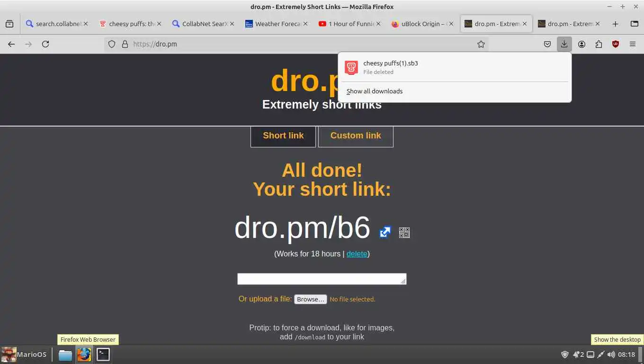Reload the current page

(45, 44)
